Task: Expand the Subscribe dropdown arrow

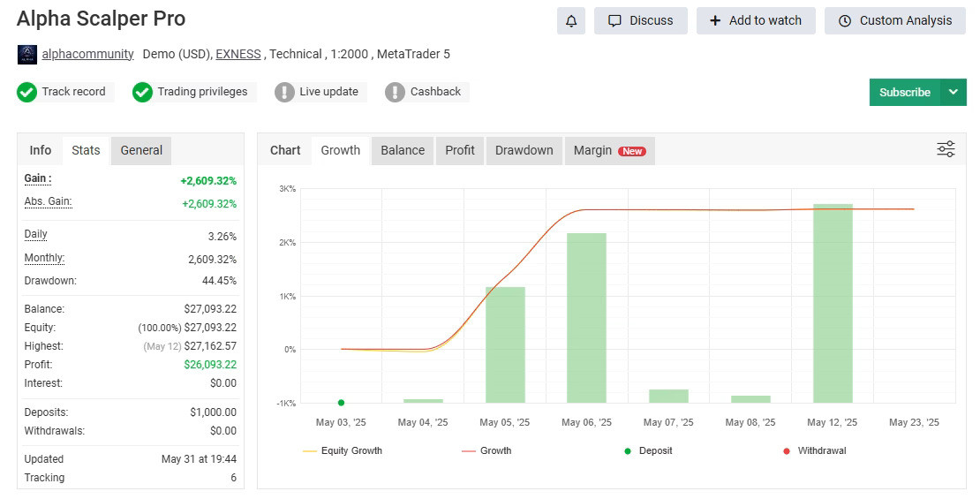Action: (953, 92)
